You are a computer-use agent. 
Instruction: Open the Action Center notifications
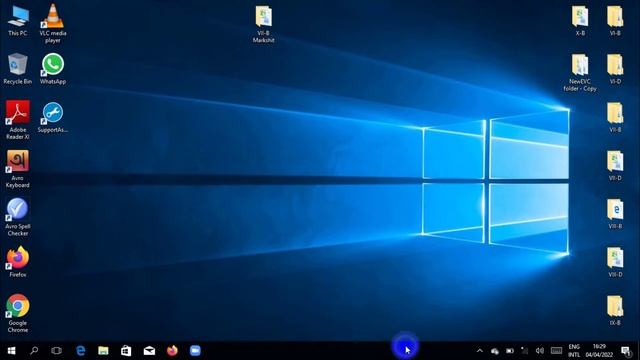[626, 351]
